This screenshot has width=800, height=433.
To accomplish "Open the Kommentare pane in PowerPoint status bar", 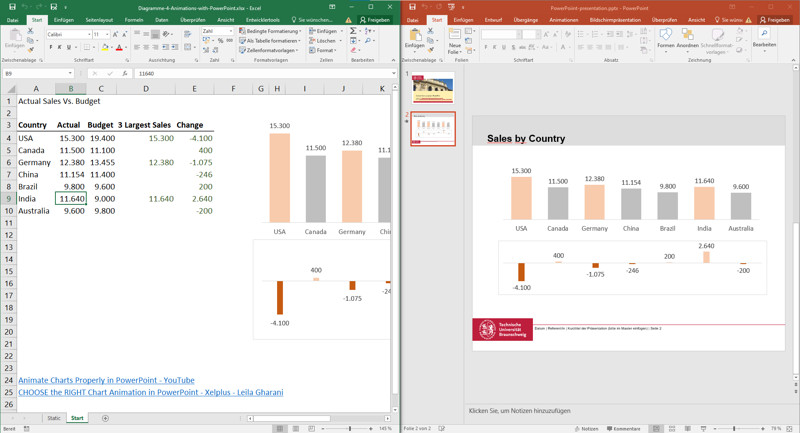I will click(x=623, y=429).
